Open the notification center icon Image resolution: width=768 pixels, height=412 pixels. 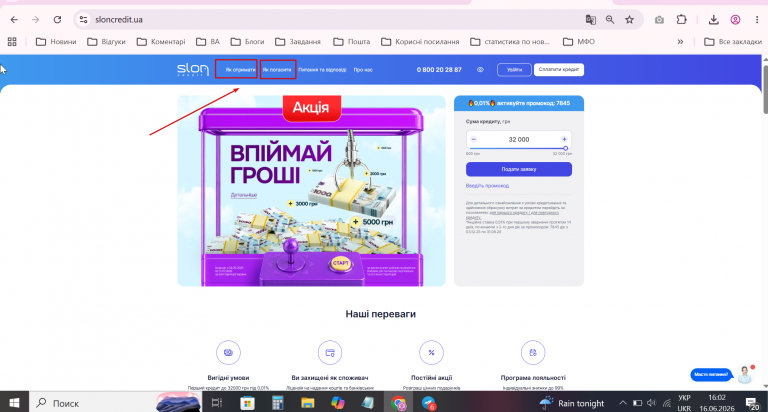click(752, 403)
